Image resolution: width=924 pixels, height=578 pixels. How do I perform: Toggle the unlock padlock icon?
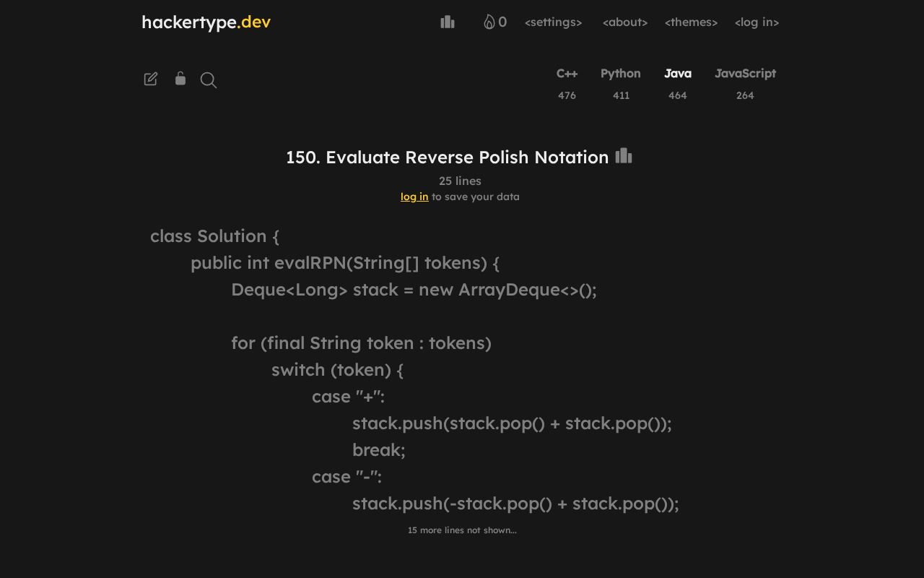180,79
